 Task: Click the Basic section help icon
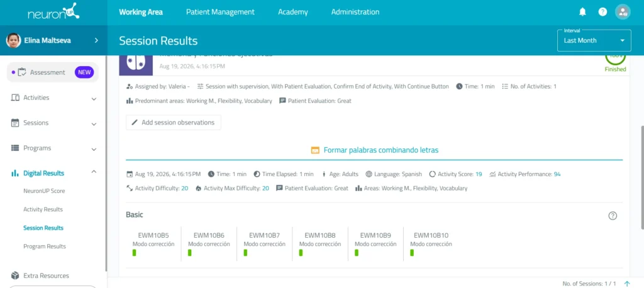click(x=613, y=216)
